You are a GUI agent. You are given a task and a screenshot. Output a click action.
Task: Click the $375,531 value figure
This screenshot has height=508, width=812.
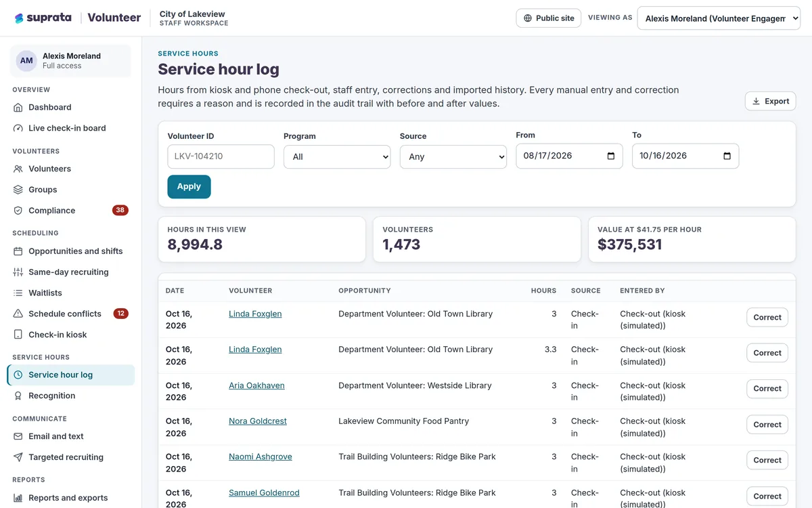coord(630,245)
